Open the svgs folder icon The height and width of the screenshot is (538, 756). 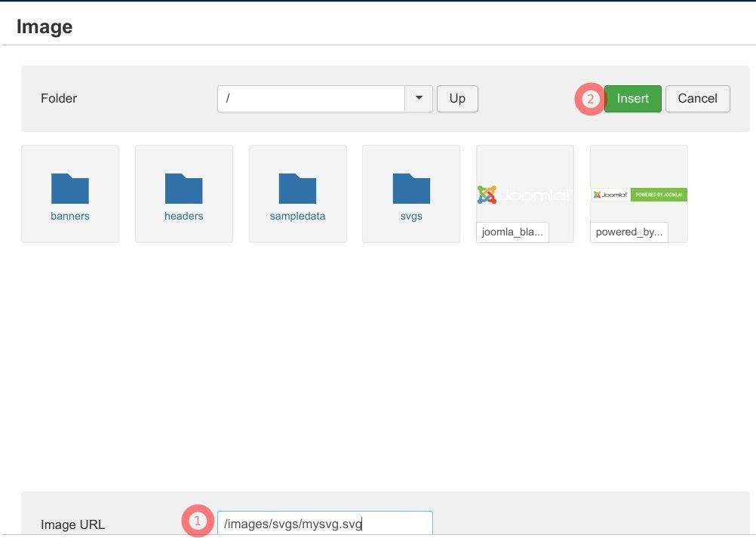coord(411,188)
